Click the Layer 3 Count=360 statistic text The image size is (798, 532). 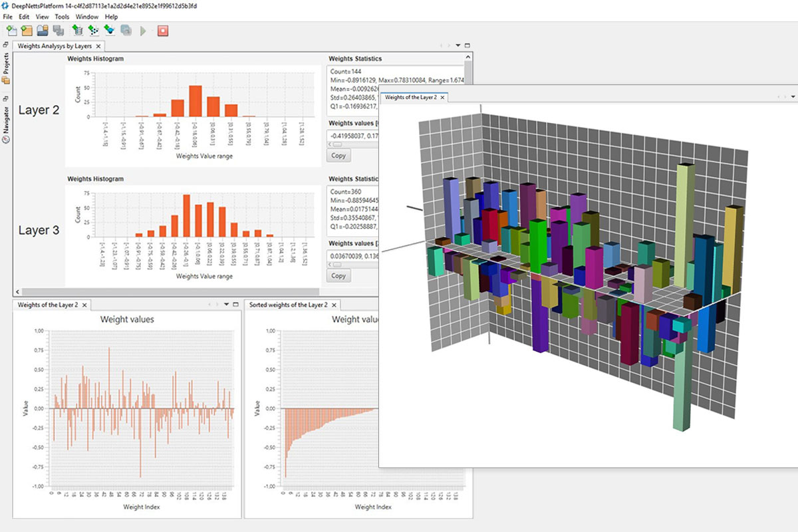(345, 191)
